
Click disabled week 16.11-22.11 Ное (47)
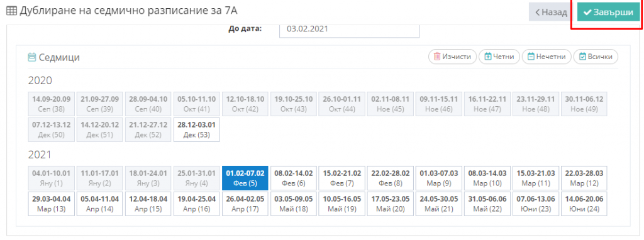click(x=487, y=104)
